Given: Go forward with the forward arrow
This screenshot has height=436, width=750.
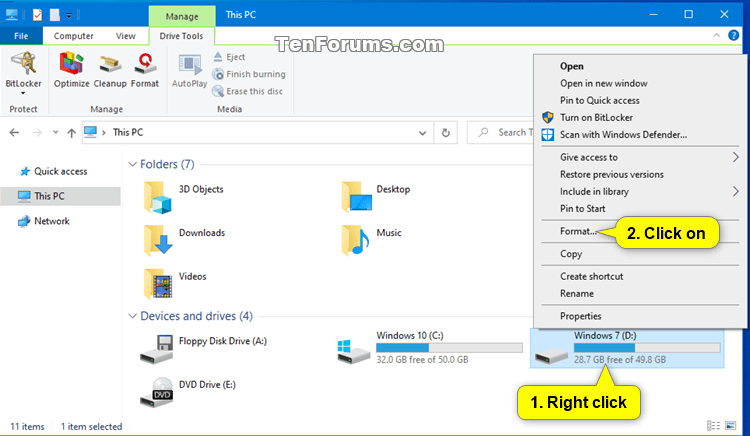Looking at the screenshot, I should pos(37,132).
